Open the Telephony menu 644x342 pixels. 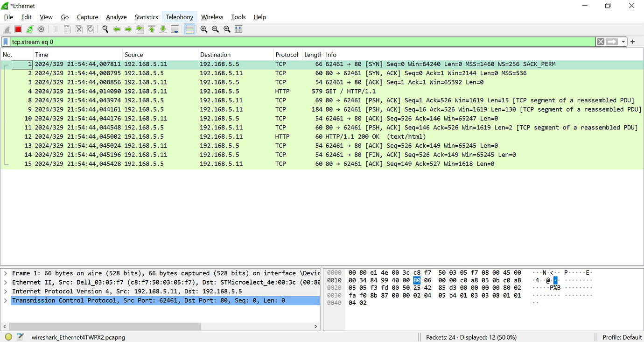pyautogui.click(x=179, y=17)
